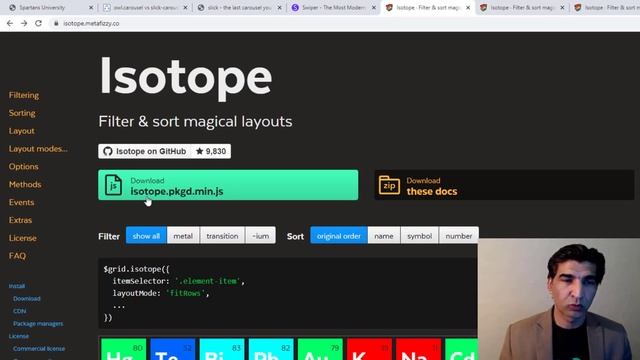Screen dimensions: 640x360
Task: Sort by symbol
Action: click(x=419, y=236)
